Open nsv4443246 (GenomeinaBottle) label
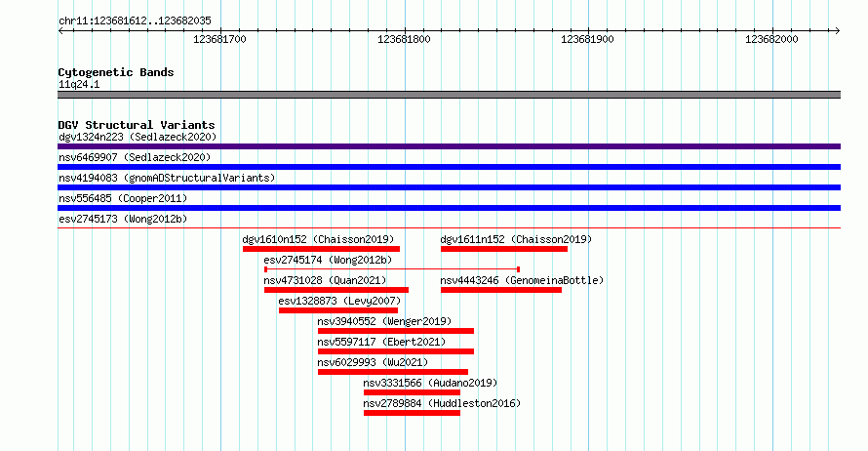The image size is (868, 451). point(522,280)
